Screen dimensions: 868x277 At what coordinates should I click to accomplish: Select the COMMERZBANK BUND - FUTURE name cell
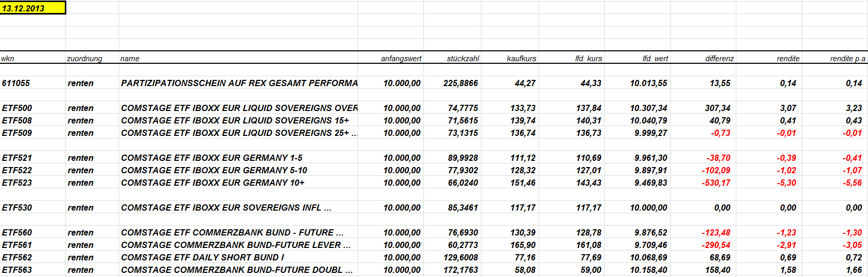(238, 232)
